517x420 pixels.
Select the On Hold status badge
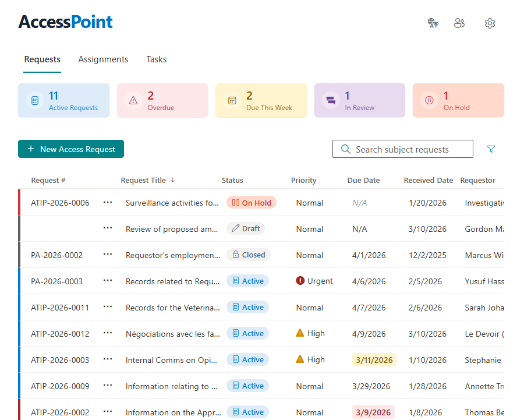click(251, 202)
